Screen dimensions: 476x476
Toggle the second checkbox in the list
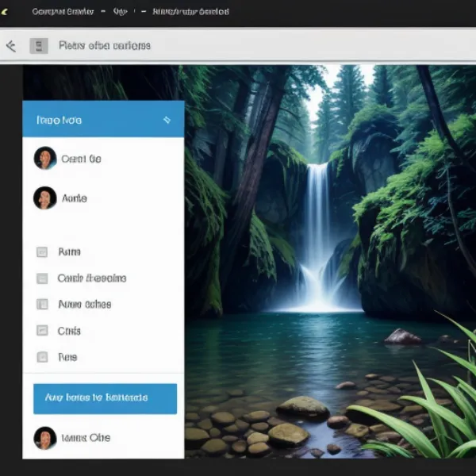[42, 278]
